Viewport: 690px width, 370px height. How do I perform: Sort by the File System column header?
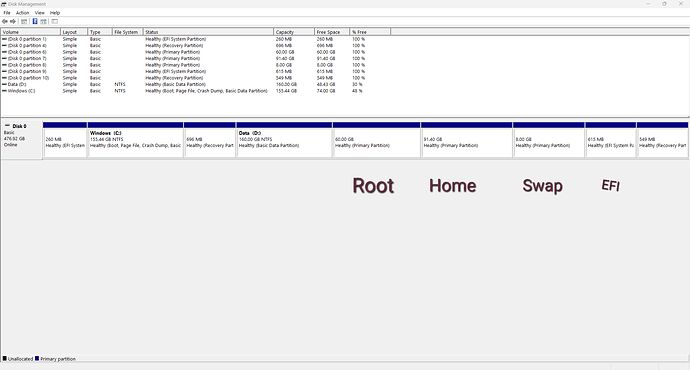127,32
